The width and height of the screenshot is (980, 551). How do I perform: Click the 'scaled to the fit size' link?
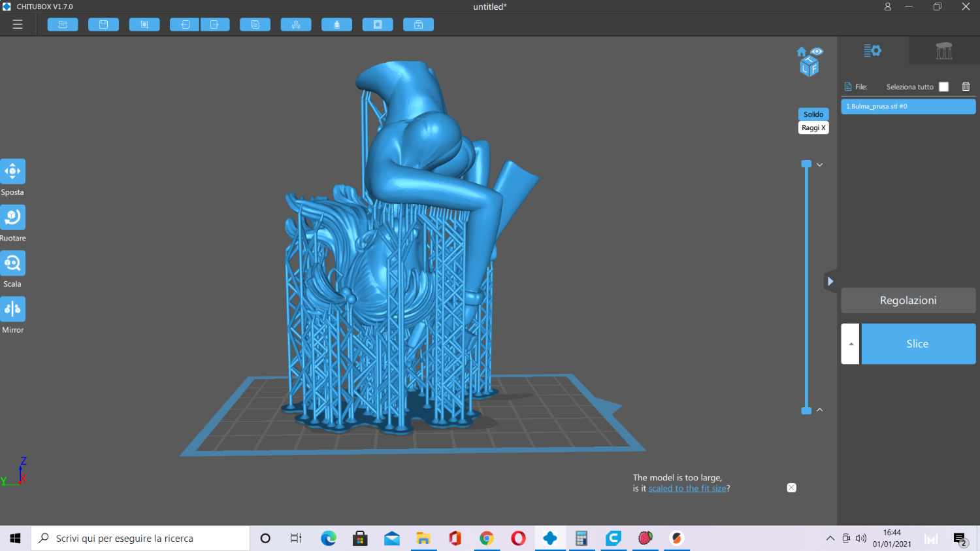[687, 488]
